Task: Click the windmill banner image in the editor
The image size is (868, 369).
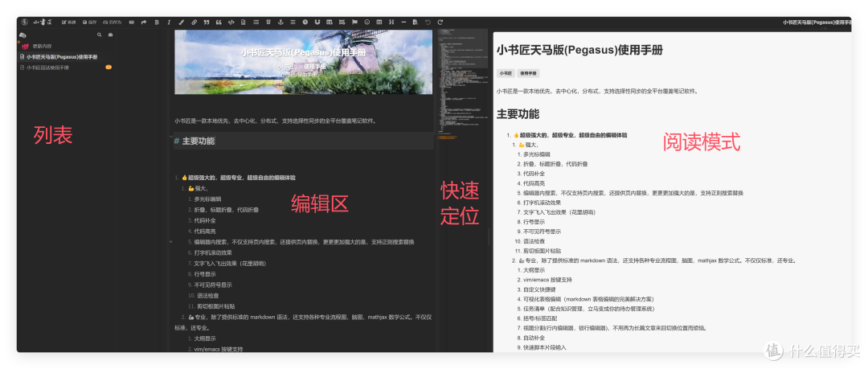Action: [x=303, y=62]
